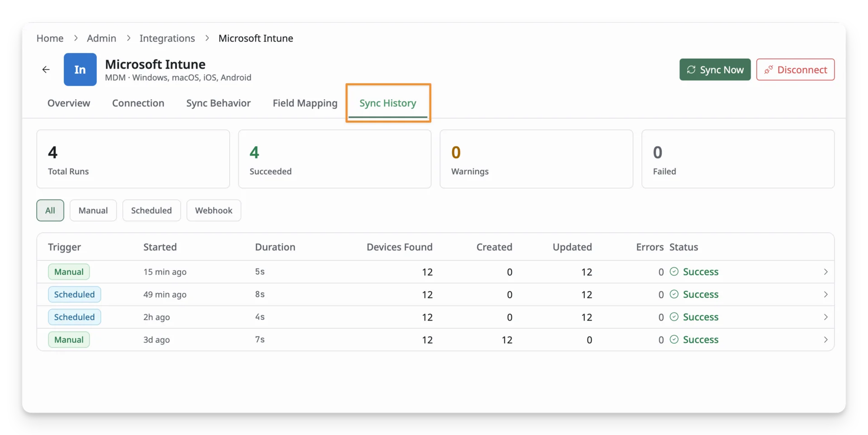Click the Total Runs card
The height and width of the screenshot is (435, 868).
(133, 159)
